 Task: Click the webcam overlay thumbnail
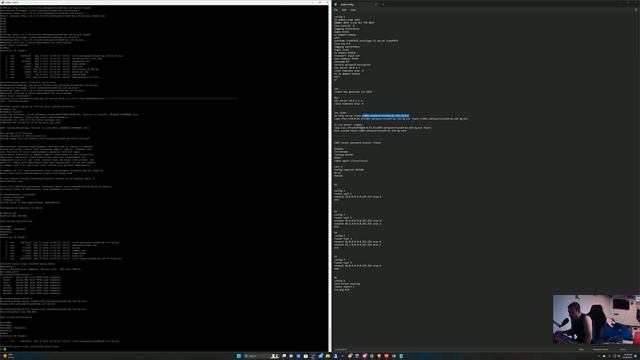(x=596, y=319)
